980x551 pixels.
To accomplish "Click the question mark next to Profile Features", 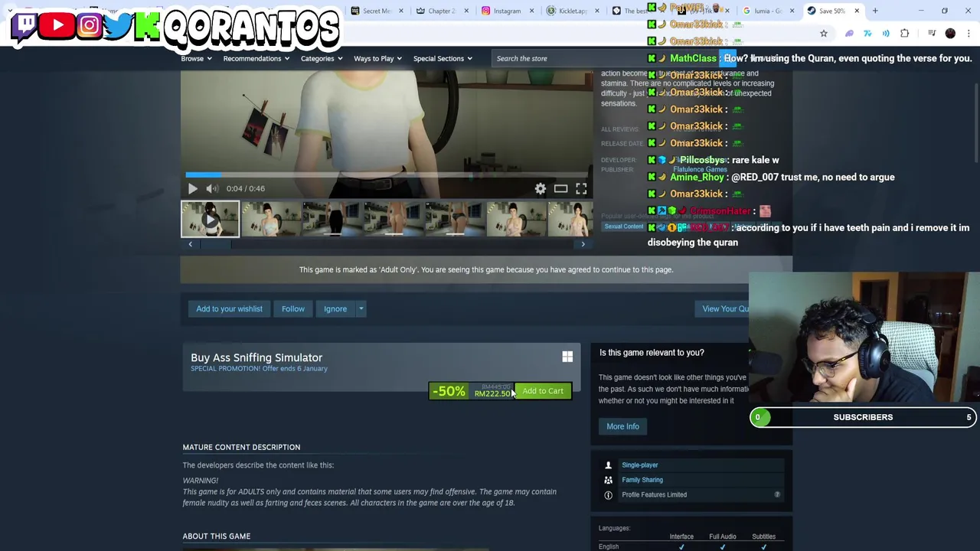I will [777, 494].
